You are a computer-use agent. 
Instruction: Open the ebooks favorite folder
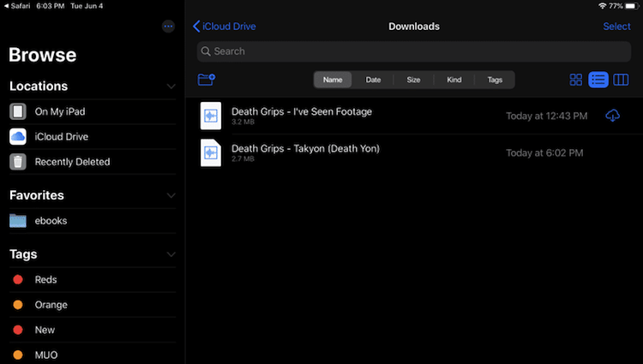click(93, 221)
